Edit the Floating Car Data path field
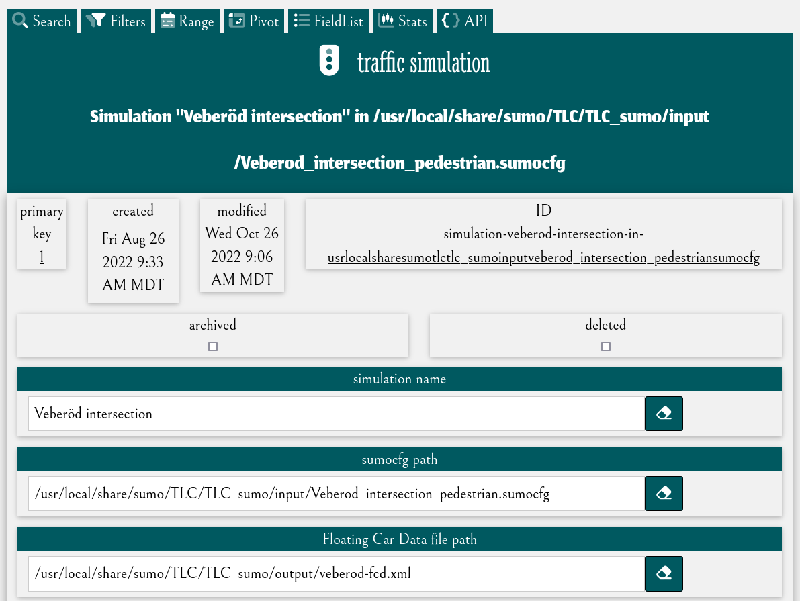This screenshot has width=800, height=601. pos(335,573)
